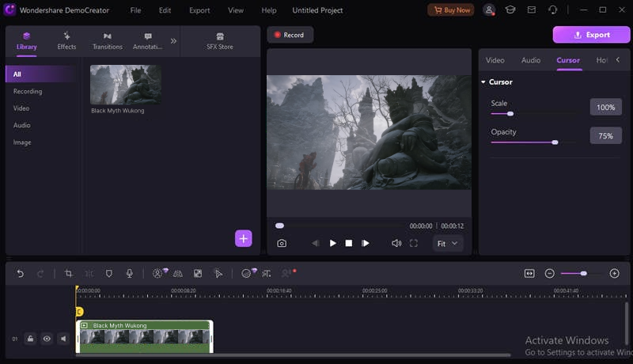633x364 pixels.
Task: Click the Opacity 75% value field
Action: coord(606,136)
